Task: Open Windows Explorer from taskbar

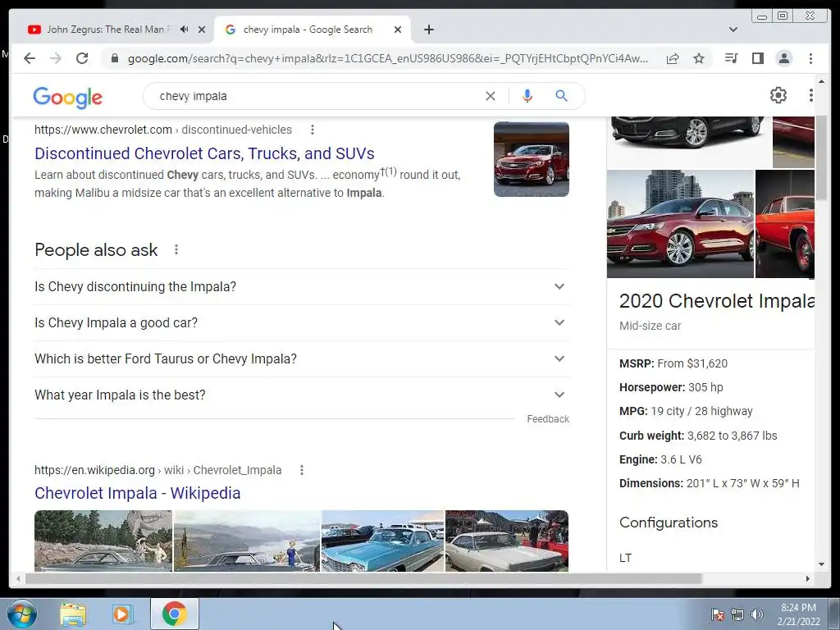Action: click(x=73, y=614)
